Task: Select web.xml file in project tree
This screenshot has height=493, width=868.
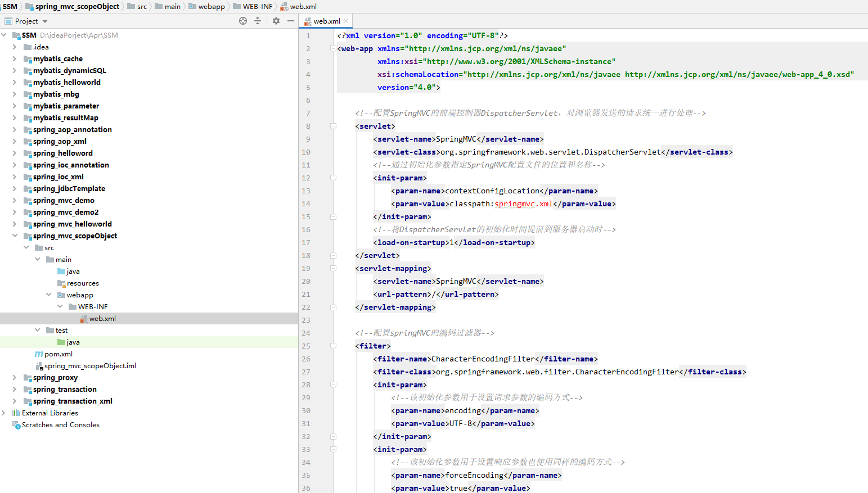Action: [x=102, y=318]
